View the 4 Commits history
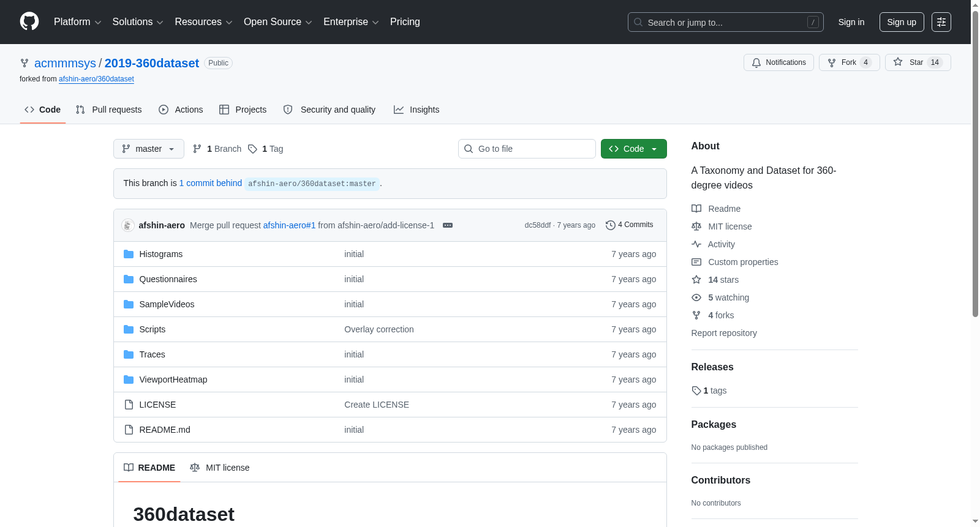The image size is (980, 527). pyautogui.click(x=629, y=225)
